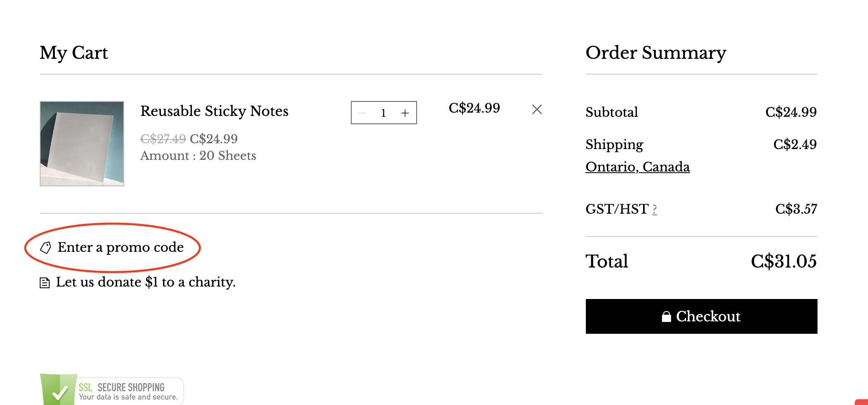Remove Reusable Sticky Notes with X icon

[537, 109]
